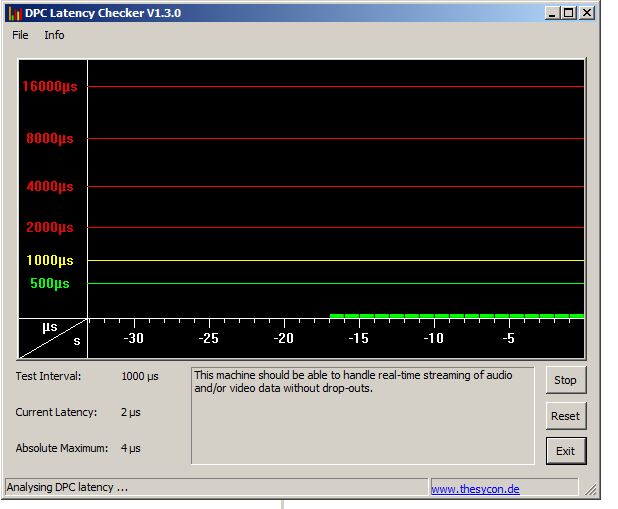Click the Current Latency label
This screenshot has width=618, height=509.
(56, 412)
